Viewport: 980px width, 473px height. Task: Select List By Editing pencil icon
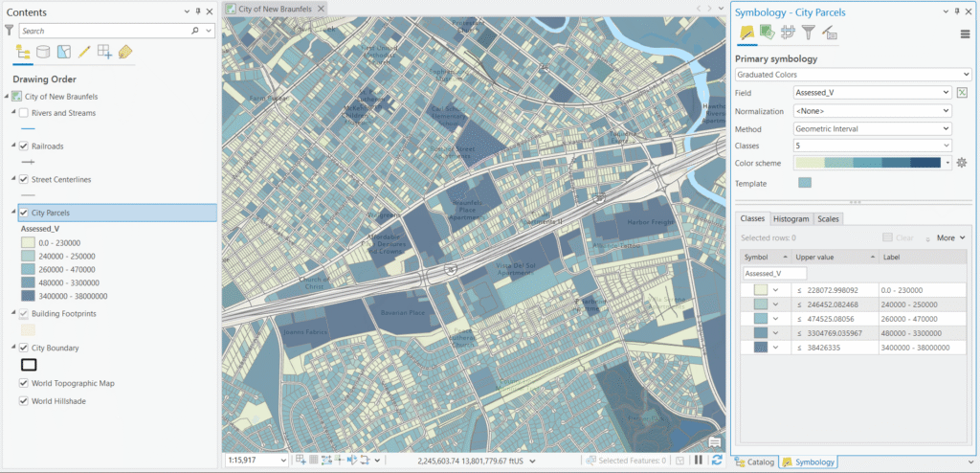pyautogui.click(x=84, y=52)
